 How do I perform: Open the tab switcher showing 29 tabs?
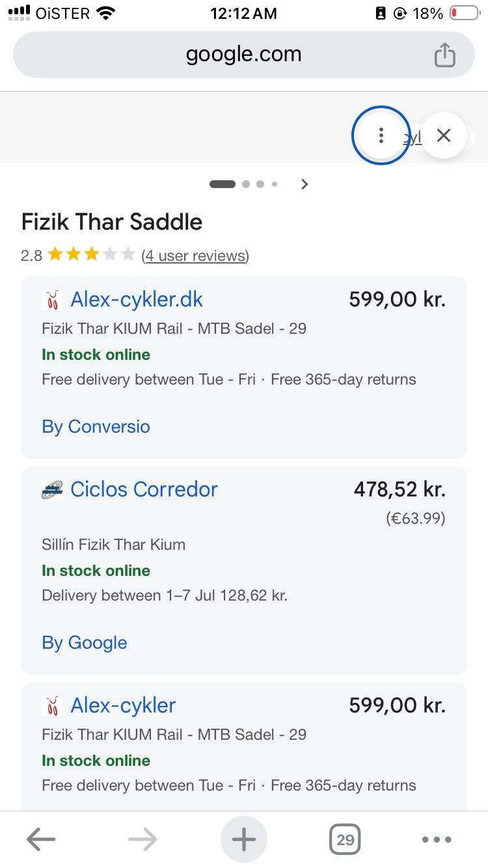346,840
